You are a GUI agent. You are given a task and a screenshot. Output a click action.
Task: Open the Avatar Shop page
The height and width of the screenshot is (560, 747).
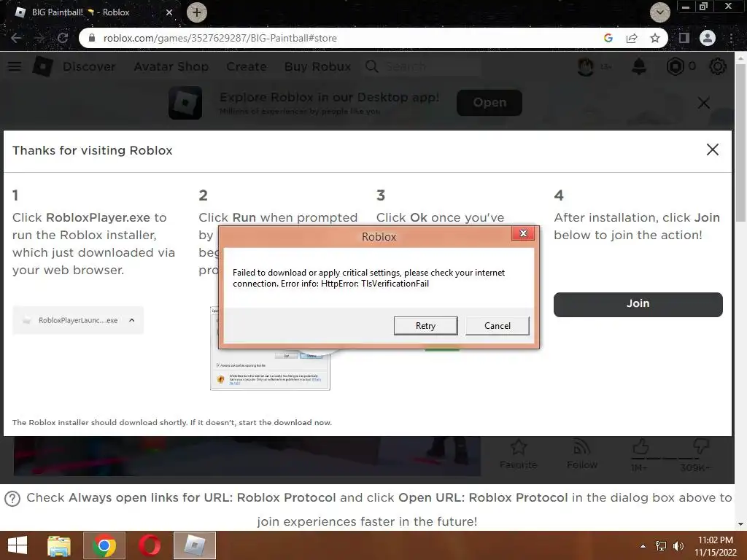[171, 66]
